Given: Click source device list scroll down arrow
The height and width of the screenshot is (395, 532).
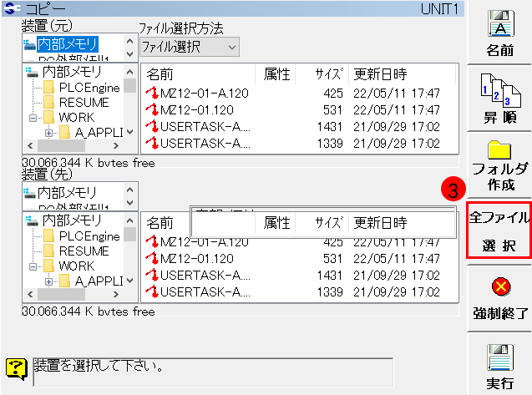Looking at the screenshot, I should coord(130,53).
